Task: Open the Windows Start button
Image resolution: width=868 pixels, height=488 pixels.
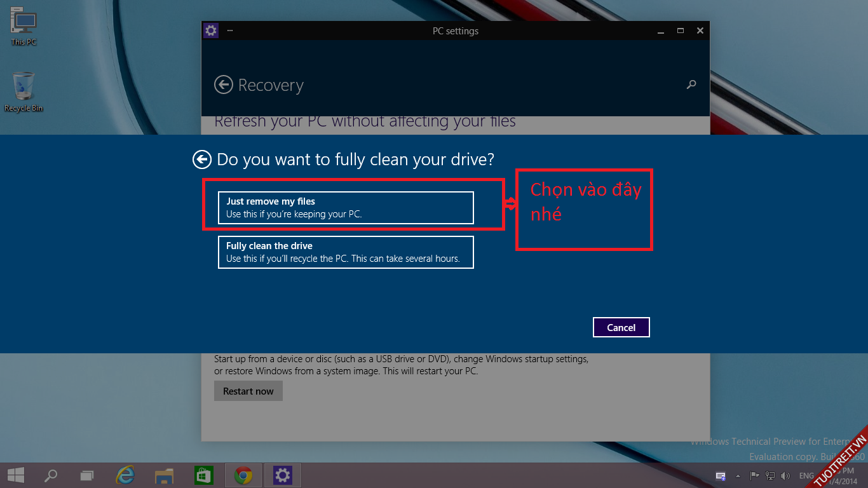Action: [x=16, y=475]
